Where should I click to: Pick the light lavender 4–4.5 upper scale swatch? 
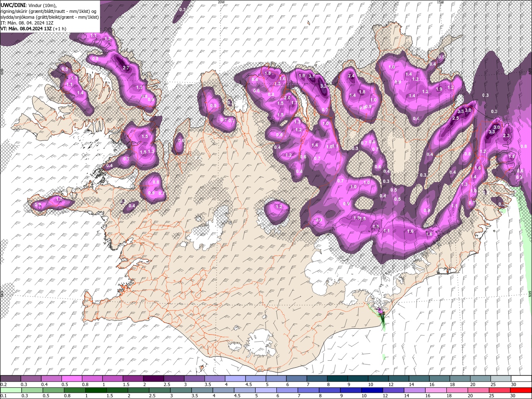coord(235,378)
